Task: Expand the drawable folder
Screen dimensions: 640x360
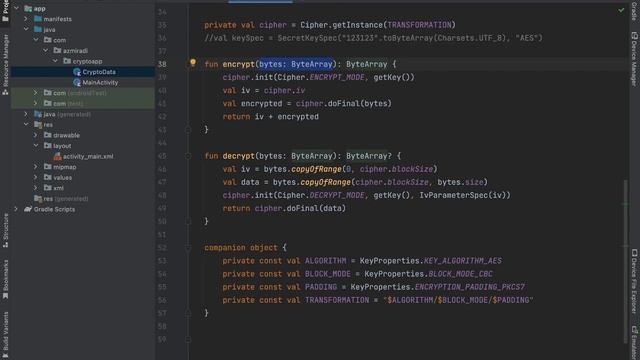Action: pos(36,135)
